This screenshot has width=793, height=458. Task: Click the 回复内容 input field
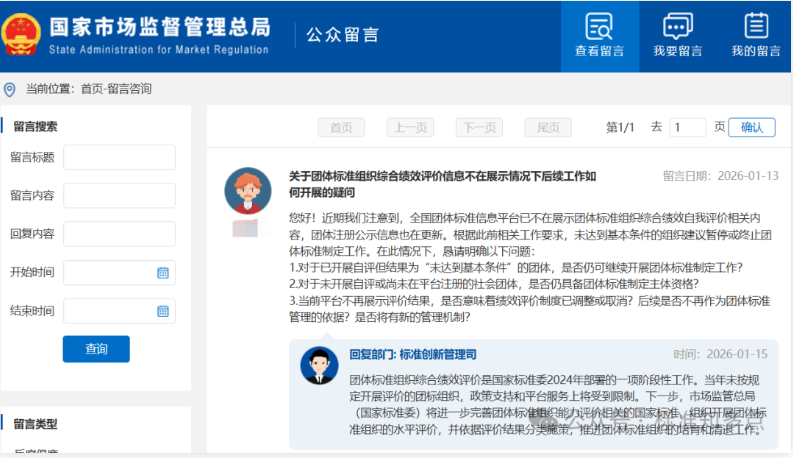click(119, 234)
